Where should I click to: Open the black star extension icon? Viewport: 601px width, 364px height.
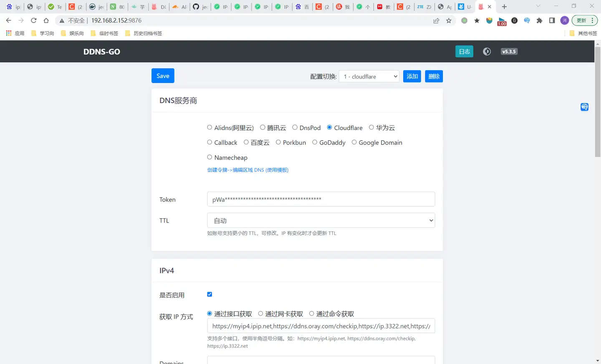477,20
